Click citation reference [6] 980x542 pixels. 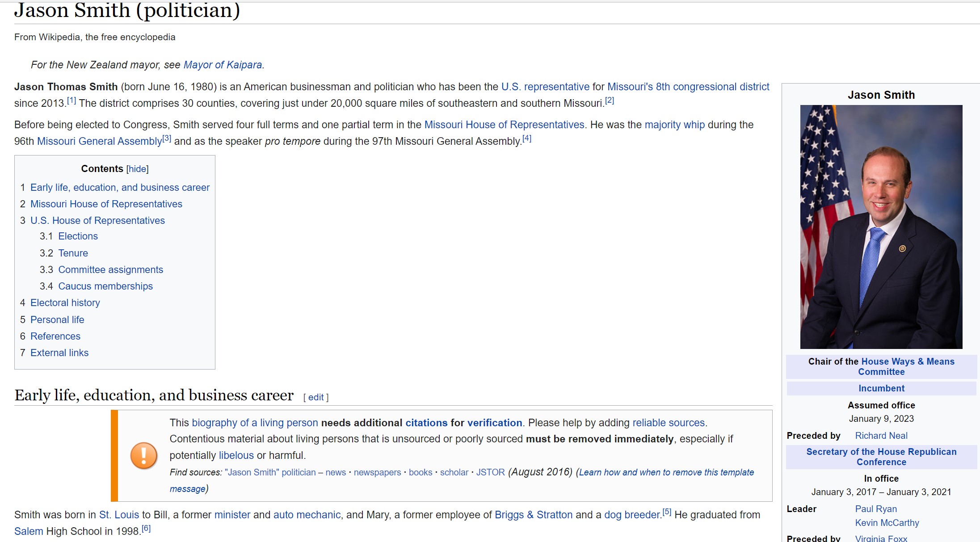coord(146,528)
